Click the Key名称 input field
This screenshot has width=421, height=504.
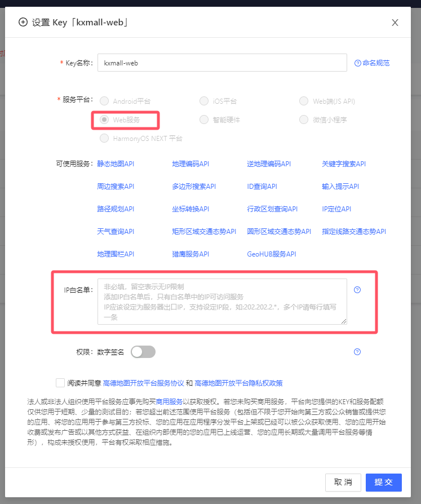[222, 63]
